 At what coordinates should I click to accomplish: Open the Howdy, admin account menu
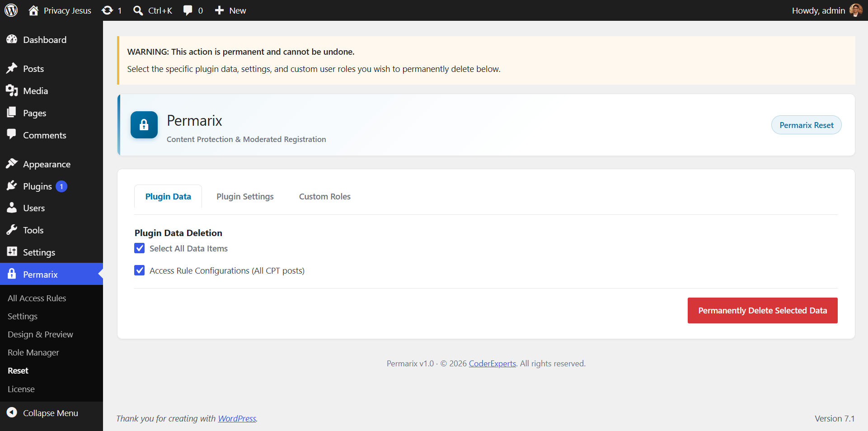(x=827, y=10)
